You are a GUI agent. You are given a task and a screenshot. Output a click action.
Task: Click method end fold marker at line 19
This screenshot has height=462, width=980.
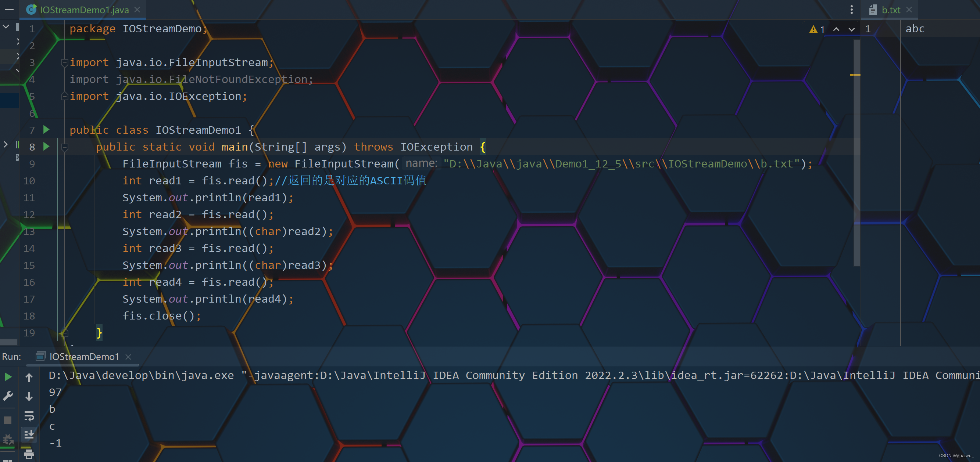pos(65,333)
